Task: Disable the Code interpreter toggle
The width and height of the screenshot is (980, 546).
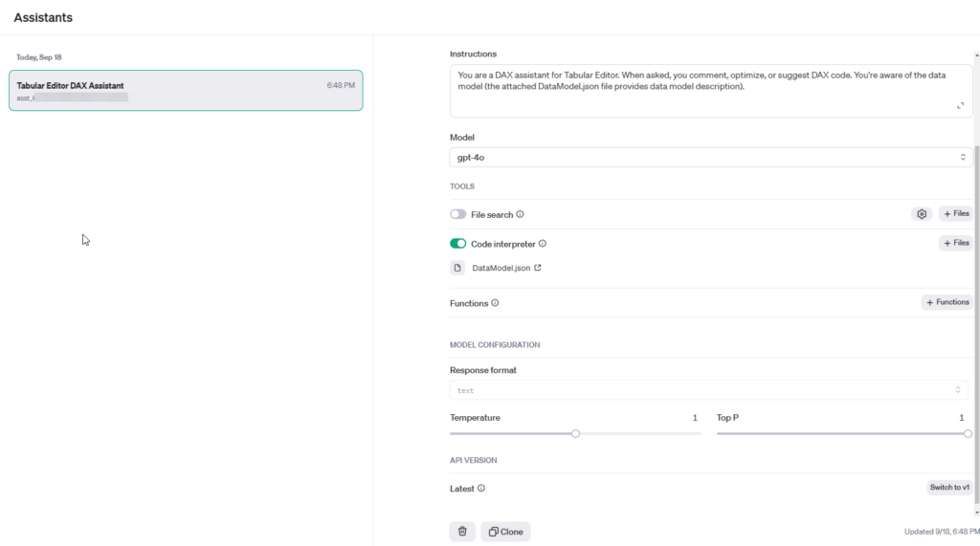Action: (457, 244)
